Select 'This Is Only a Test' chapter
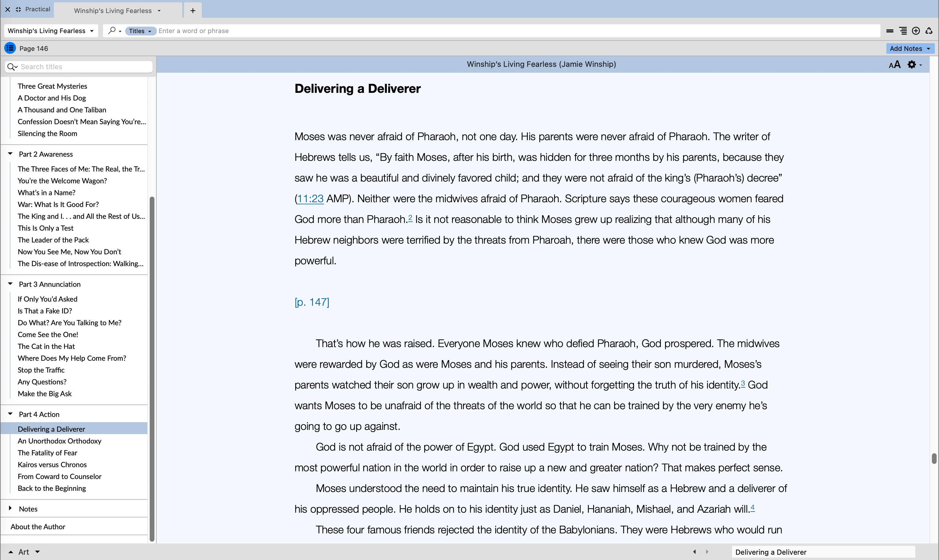939x560 pixels. pyautogui.click(x=46, y=228)
